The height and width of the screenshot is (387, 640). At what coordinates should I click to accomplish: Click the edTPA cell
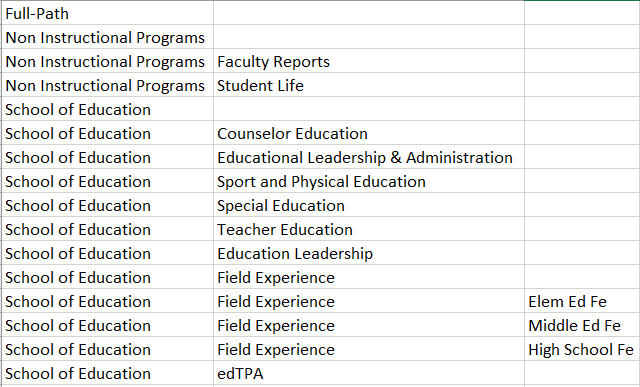(x=369, y=374)
